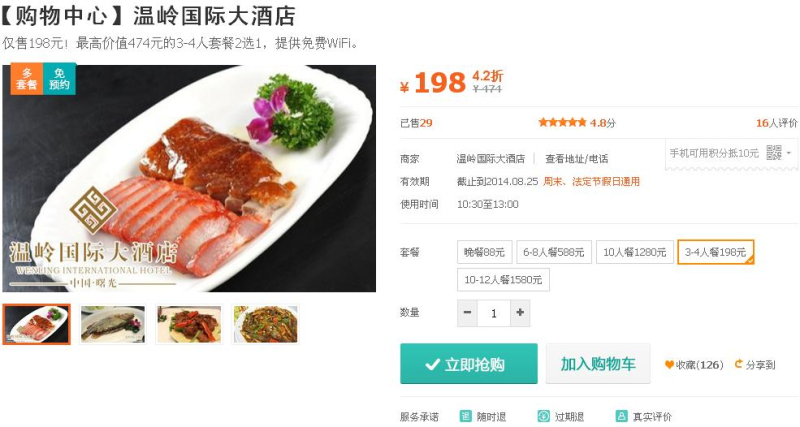Open the 查看地址/电话 link
This screenshot has width=800, height=427.
577,159
